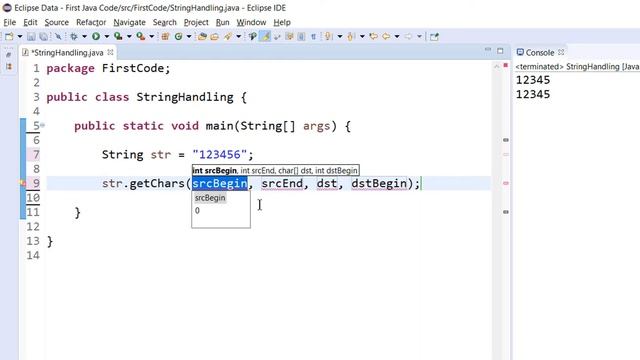Select the StringHandling.java editor tab
640x360 pixels.
[67, 53]
